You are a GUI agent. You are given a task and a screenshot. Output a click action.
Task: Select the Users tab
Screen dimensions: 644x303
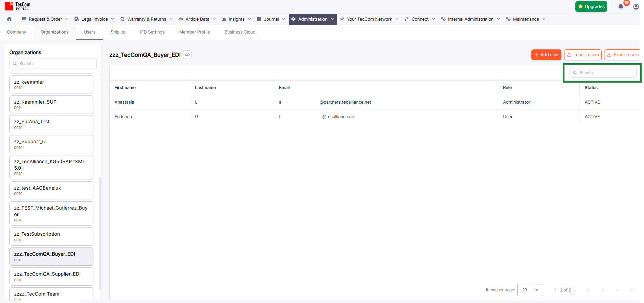[x=89, y=32]
